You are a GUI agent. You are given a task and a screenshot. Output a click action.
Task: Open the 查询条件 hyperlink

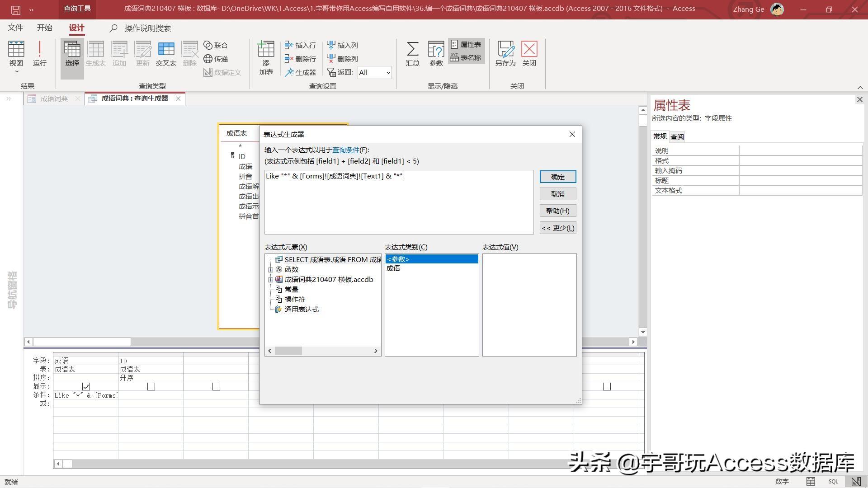pos(345,150)
